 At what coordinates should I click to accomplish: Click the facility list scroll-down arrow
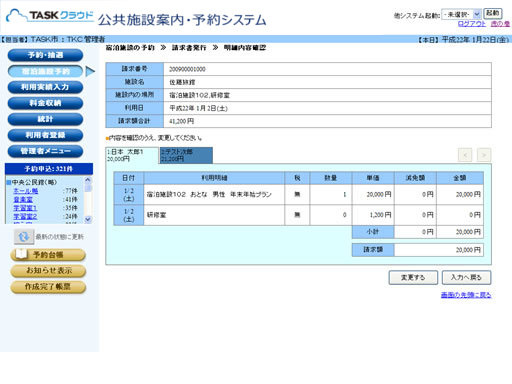click(88, 219)
